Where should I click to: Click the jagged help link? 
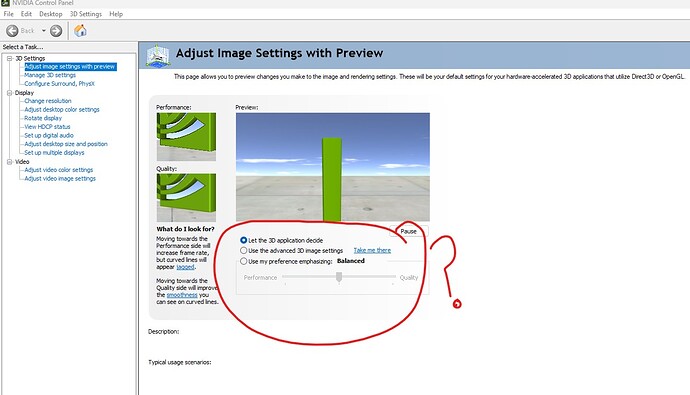(x=185, y=267)
